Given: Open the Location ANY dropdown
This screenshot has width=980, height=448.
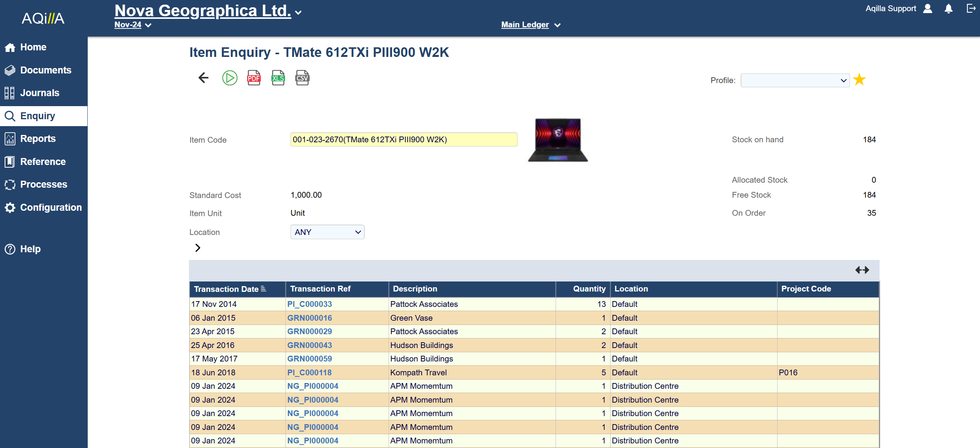Looking at the screenshot, I should (327, 232).
